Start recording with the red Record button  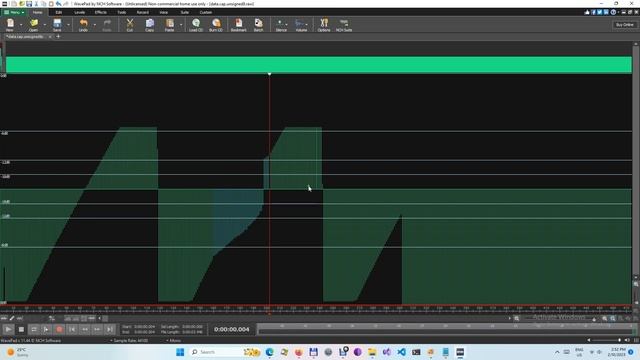[x=59, y=329]
